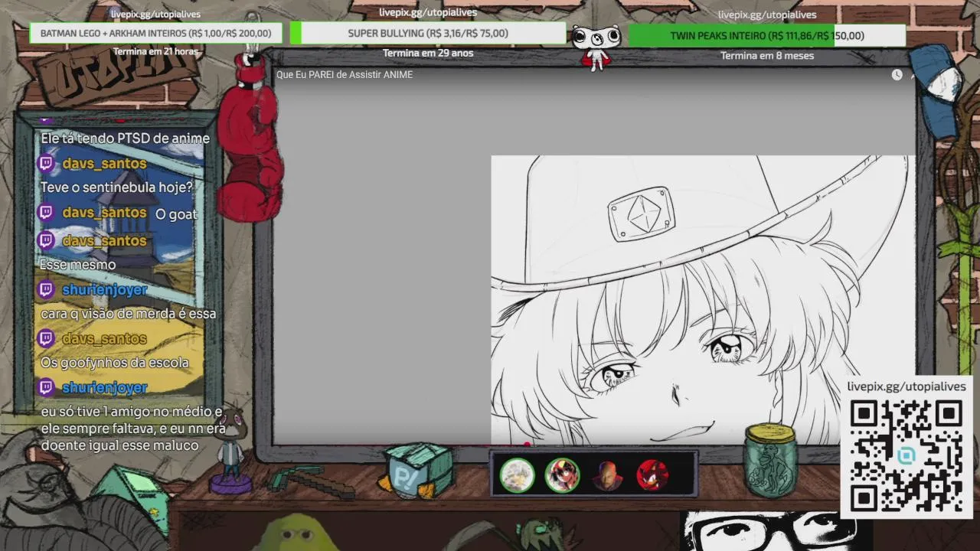This screenshot has height=551, width=980.
Task: Click the 'Twin Peaks Inteiro' goal progress bar
Action: tap(767, 35)
